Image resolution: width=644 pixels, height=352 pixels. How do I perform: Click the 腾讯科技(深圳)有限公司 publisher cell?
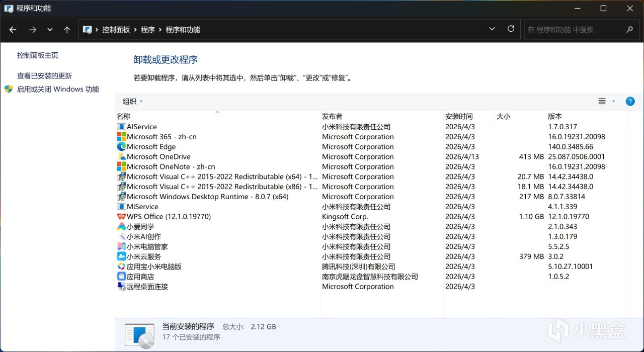tap(359, 267)
